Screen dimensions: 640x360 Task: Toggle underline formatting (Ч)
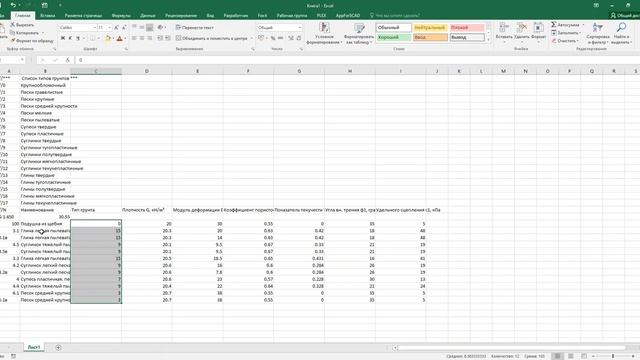[x=78, y=38]
